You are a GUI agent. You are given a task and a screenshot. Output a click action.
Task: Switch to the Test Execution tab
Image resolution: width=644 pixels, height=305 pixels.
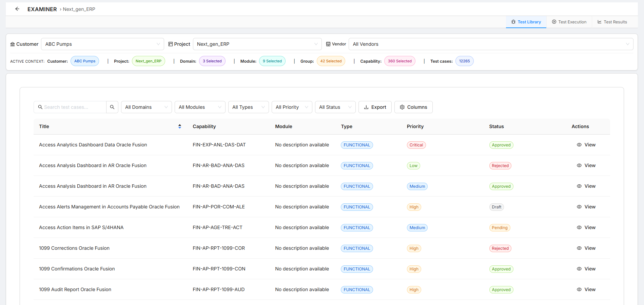569,22
